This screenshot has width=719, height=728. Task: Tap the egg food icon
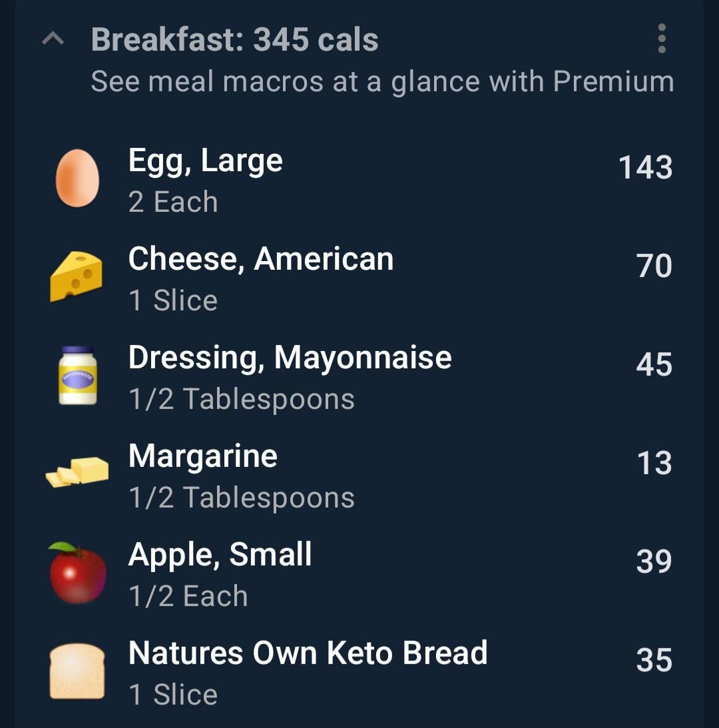click(x=77, y=179)
